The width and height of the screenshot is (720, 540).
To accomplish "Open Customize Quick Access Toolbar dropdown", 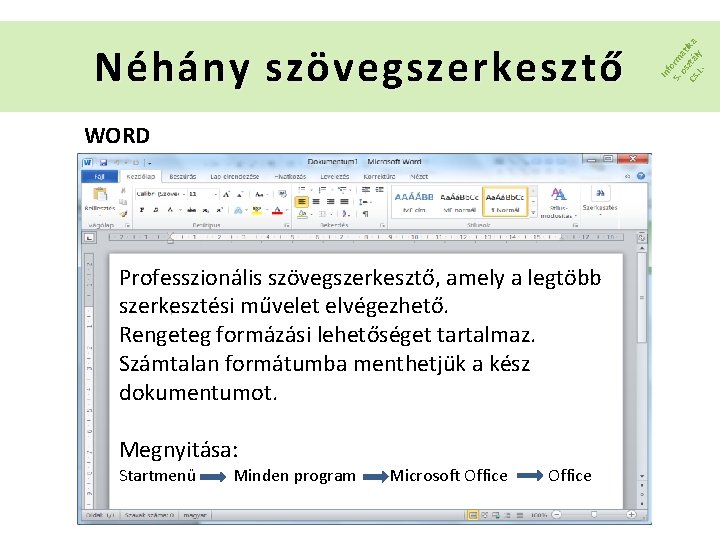I will (x=150, y=163).
